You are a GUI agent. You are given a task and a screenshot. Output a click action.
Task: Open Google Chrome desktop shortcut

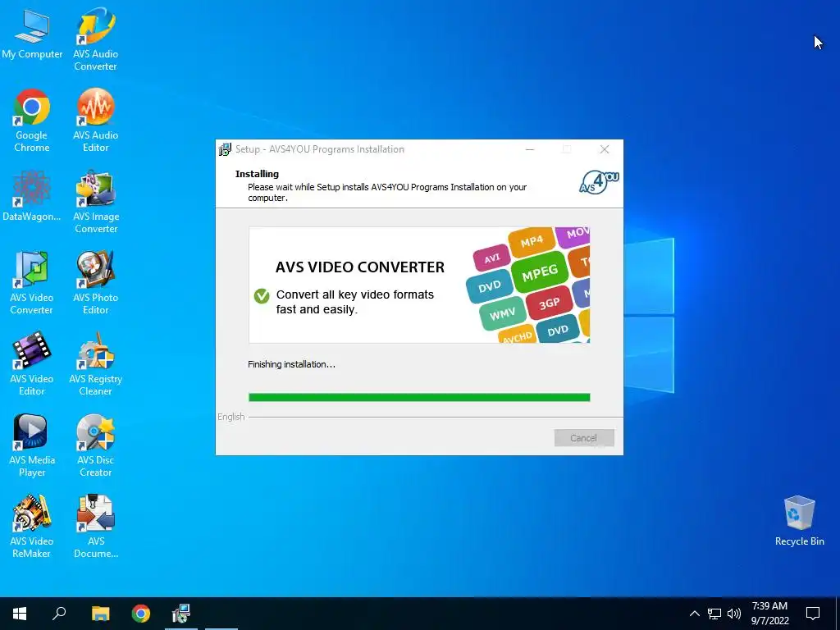click(x=32, y=120)
